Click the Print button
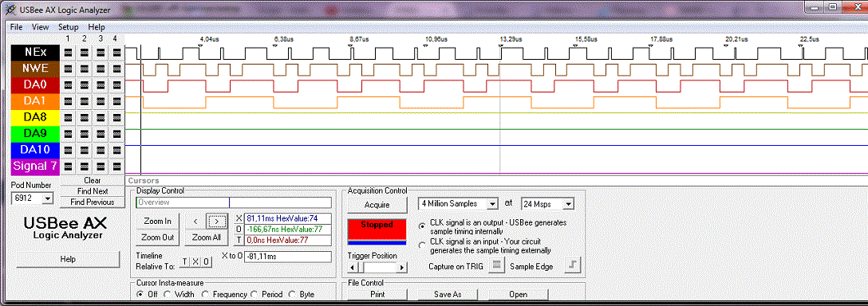This screenshot has width=868, height=306. coord(377,295)
